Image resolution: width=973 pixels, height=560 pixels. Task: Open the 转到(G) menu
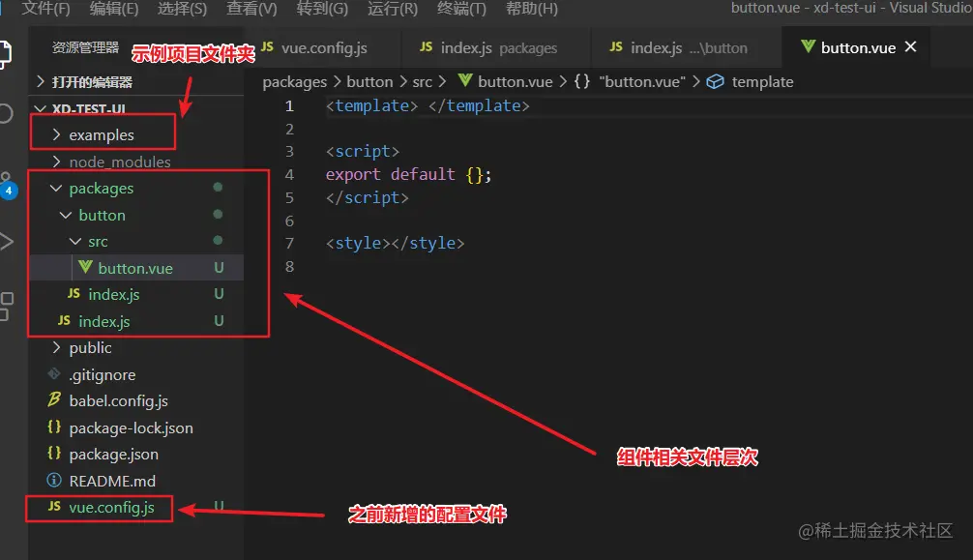click(322, 9)
